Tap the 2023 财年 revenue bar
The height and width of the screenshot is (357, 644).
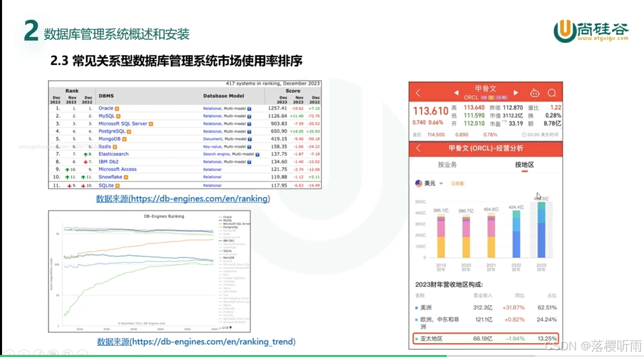[541, 230]
